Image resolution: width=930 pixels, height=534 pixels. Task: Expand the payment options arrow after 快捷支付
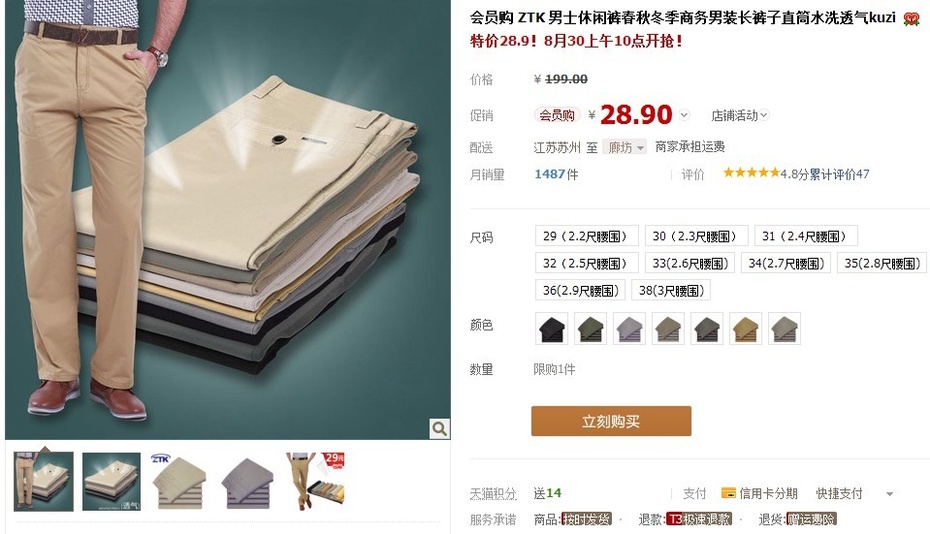[x=889, y=494]
